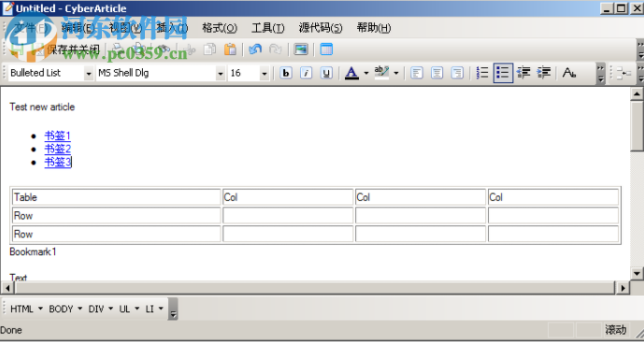Open the highlight color dropdown arrow
Viewport: 644px width, 347px height.
pos(396,74)
